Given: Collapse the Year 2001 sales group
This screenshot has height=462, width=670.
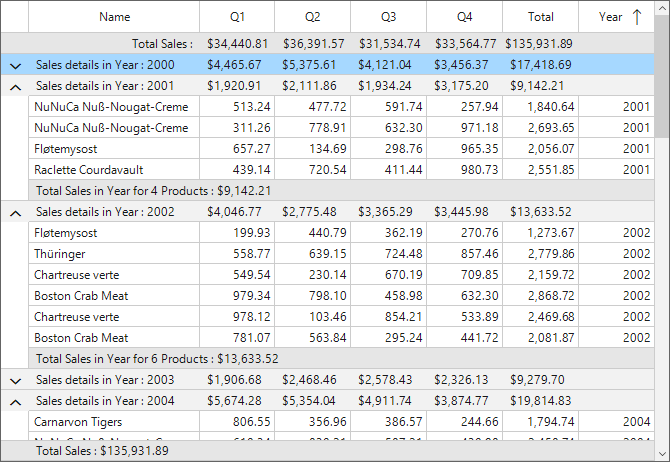Looking at the screenshot, I should click(x=15, y=86).
